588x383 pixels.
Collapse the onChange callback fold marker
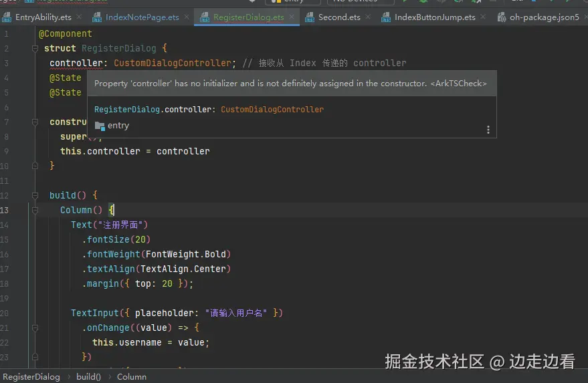click(35, 328)
